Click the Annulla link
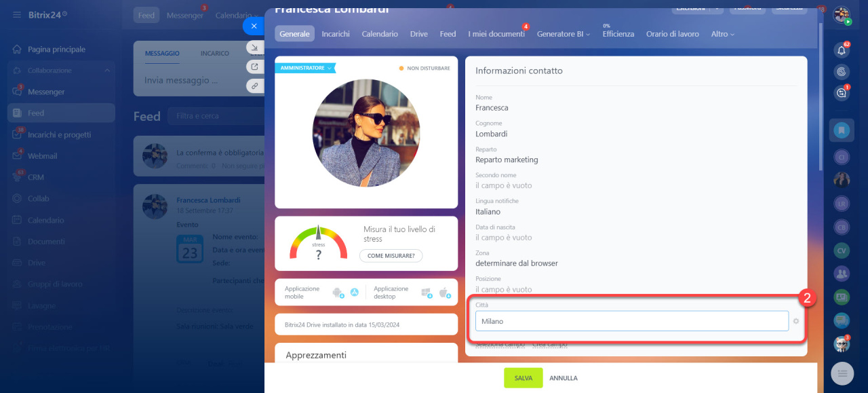Image resolution: width=868 pixels, height=393 pixels. tap(563, 378)
